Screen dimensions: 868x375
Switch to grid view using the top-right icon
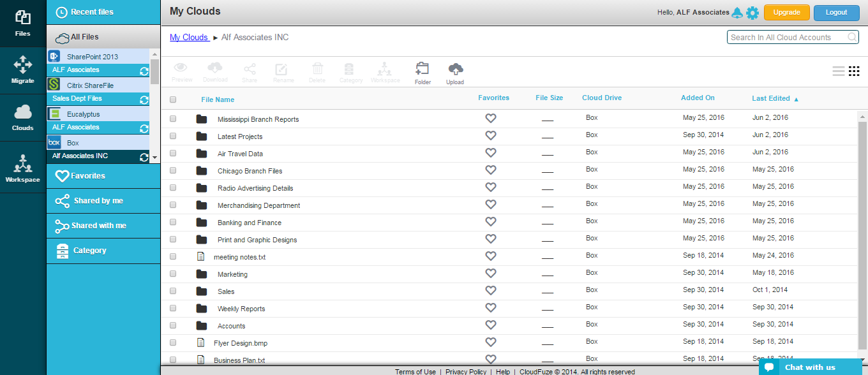(854, 71)
